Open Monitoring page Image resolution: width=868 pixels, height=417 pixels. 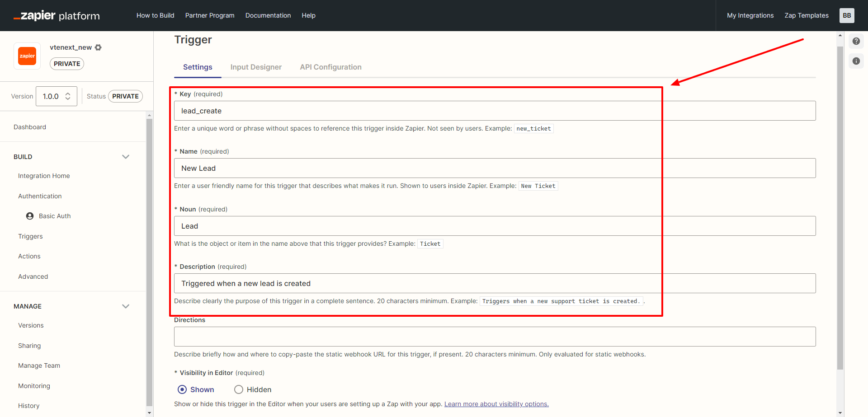(34, 386)
